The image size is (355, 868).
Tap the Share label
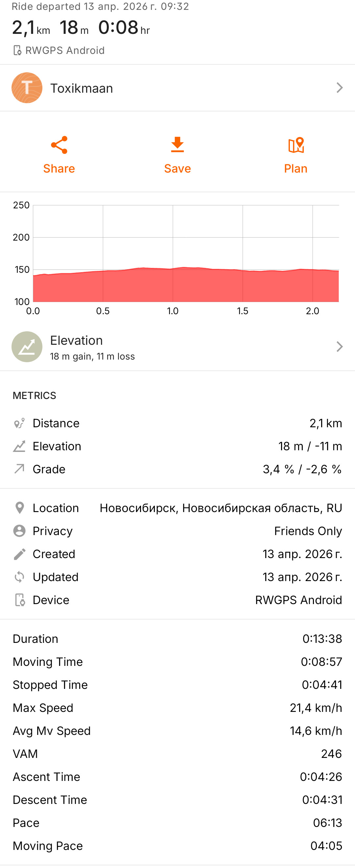point(59,169)
